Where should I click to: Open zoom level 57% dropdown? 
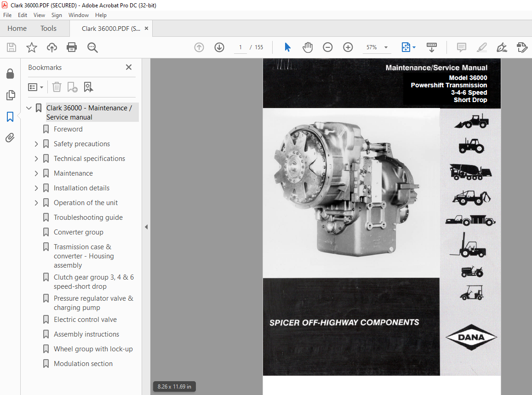(386, 47)
